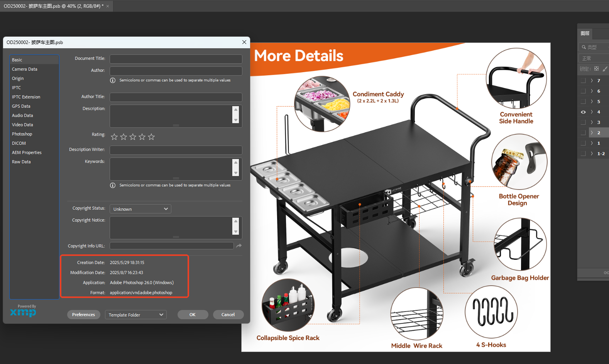The image size is (609, 364).
Task: Click the info icon below Author field
Action: point(113,80)
